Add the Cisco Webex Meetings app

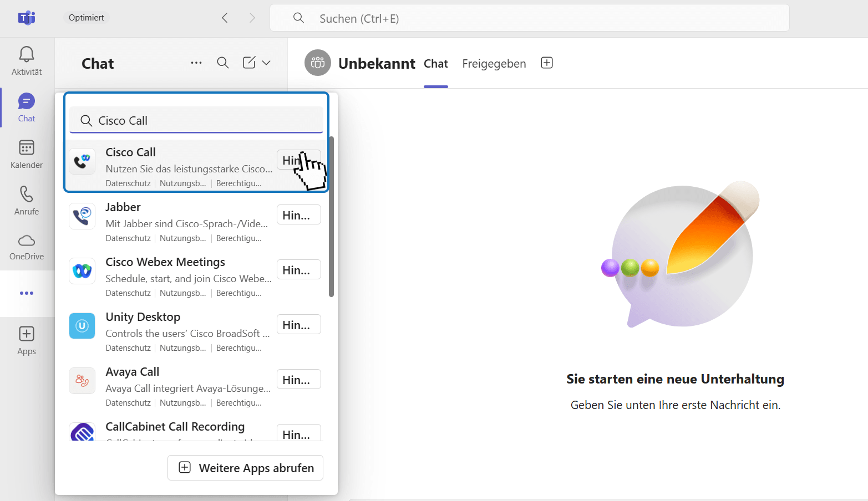tap(299, 269)
